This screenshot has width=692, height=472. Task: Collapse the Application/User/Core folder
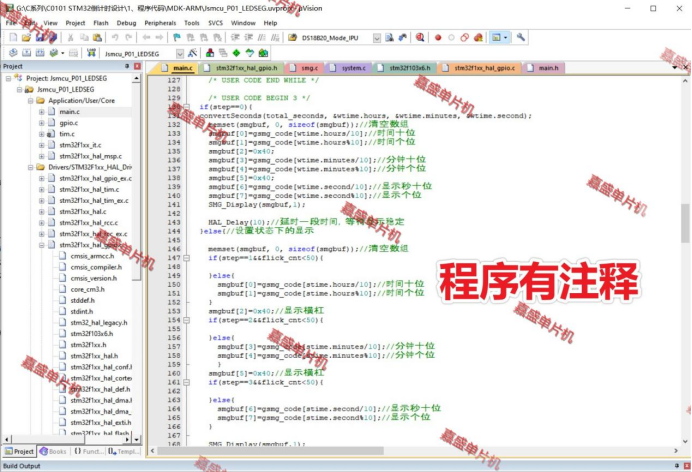[x=30, y=101]
